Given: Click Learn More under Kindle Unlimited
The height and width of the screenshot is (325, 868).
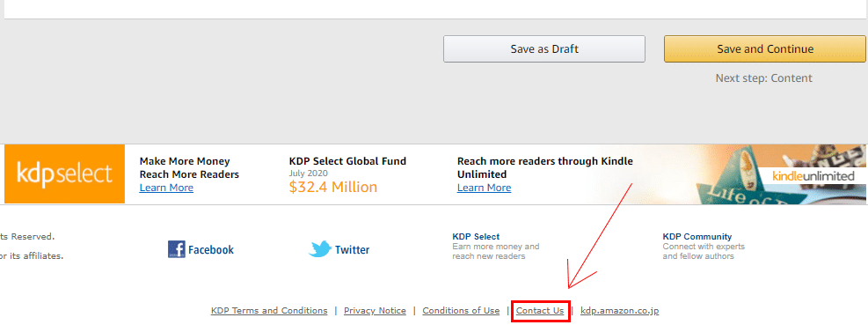Looking at the screenshot, I should [x=484, y=188].
